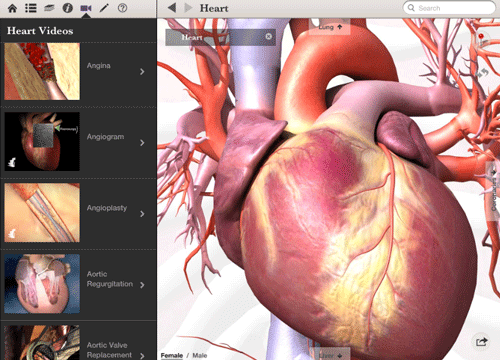Go back with the left arrow
Viewport: 500px width, 360px height.
(172, 8)
